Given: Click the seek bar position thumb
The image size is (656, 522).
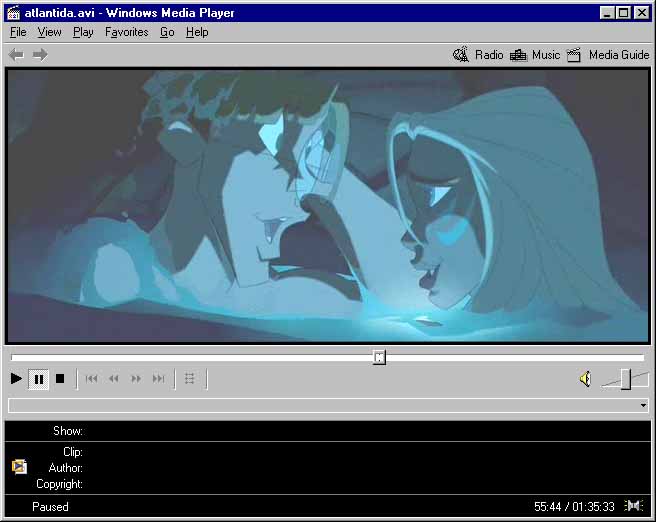Looking at the screenshot, I should click(x=379, y=357).
